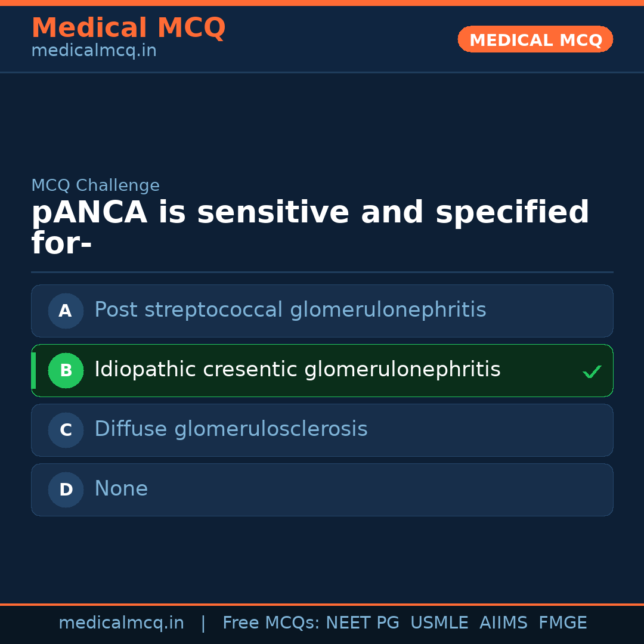
Task: Choose Post streptococcal glomerulonephritis answer
Action: (x=290, y=310)
